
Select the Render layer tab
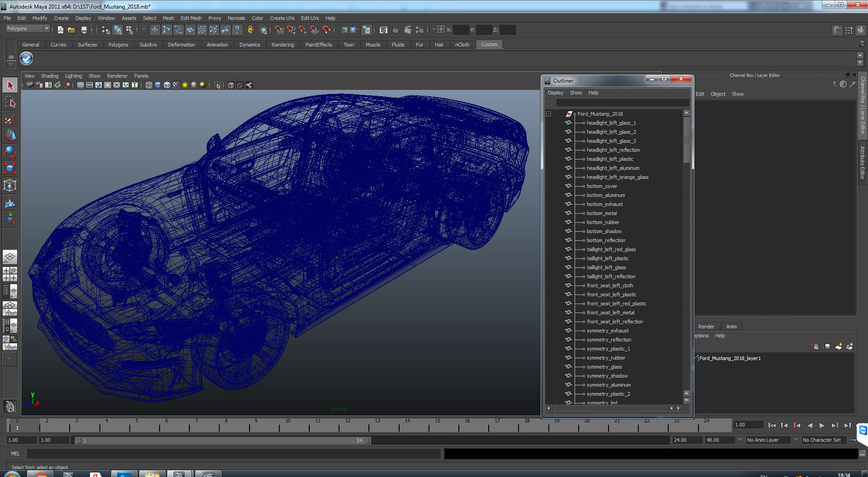pyautogui.click(x=706, y=327)
